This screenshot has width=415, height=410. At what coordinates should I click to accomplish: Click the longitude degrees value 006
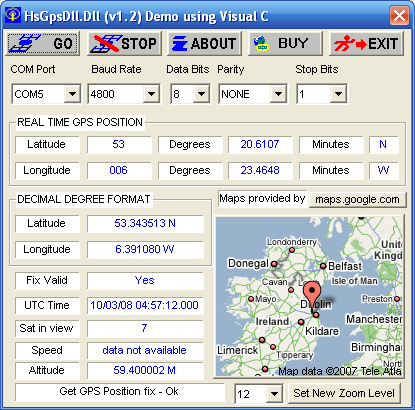119,170
